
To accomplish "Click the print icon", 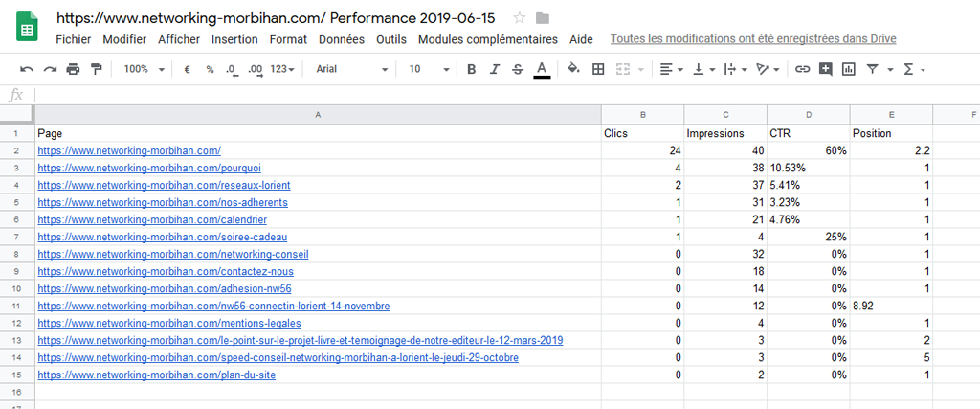I will pyautogui.click(x=73, y=69).
